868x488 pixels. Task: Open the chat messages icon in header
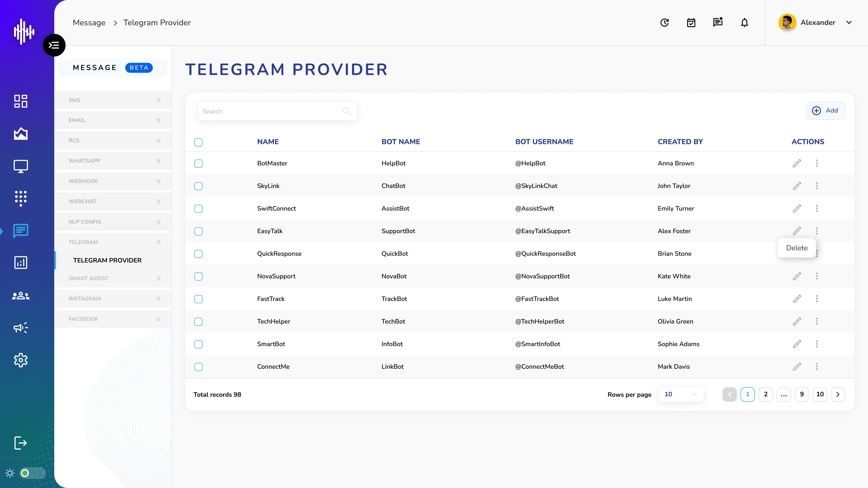(x=718, y=22)
